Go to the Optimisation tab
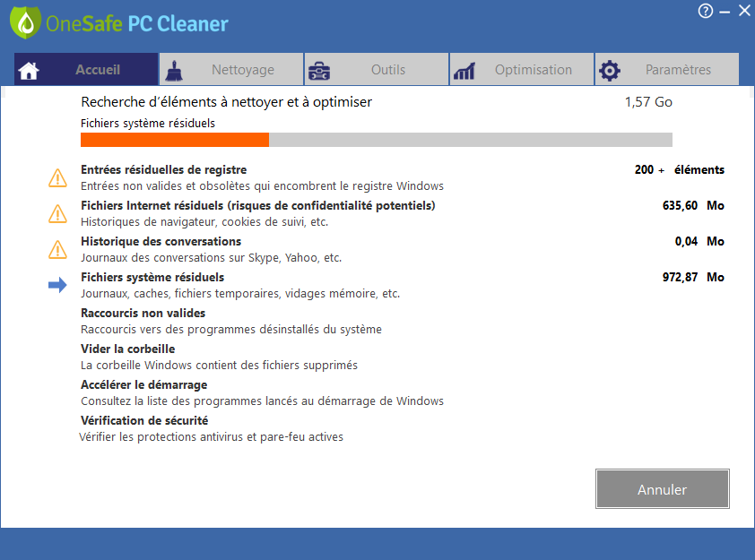Viewport: 755px width, 560px height. pos(522,69)
